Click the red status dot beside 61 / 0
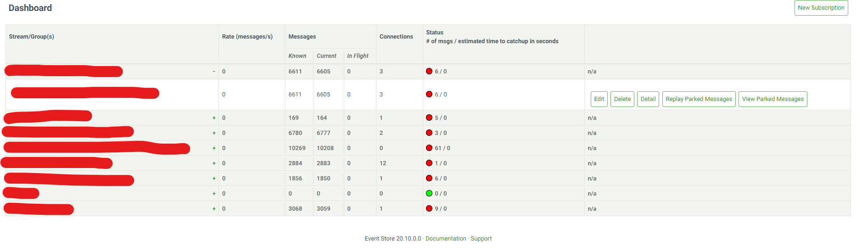This screenshot has height=252, width=868. pos(429,148)
